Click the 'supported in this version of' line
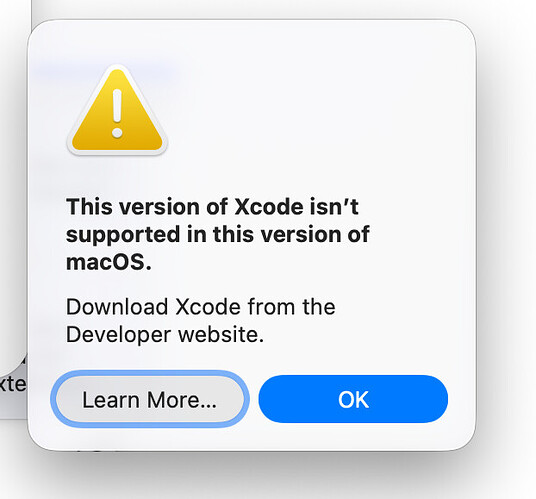 [x=217, y=234]
